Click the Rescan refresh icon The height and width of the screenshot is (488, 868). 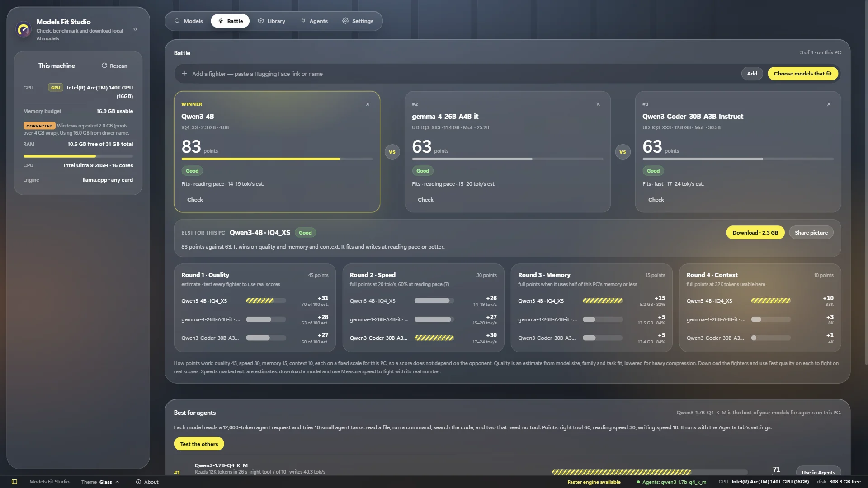[x=104, y=66]
